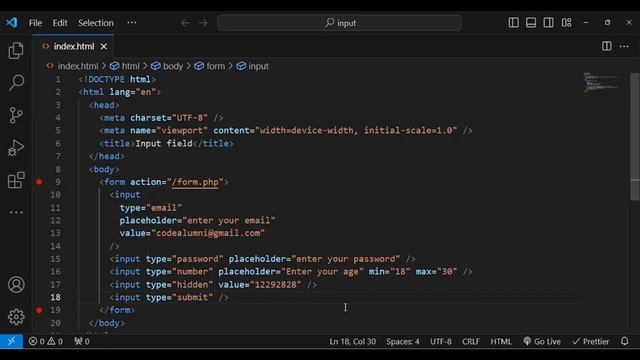Image resolution: width=640 pixels, height=360 pixels.
Task: Follow the /form.php link on line 9
Action: click(x=195, y=182)
